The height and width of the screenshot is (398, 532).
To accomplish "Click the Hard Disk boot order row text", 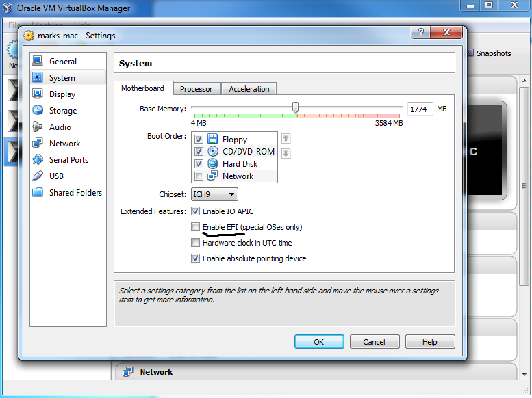I will tap(240, 164).
